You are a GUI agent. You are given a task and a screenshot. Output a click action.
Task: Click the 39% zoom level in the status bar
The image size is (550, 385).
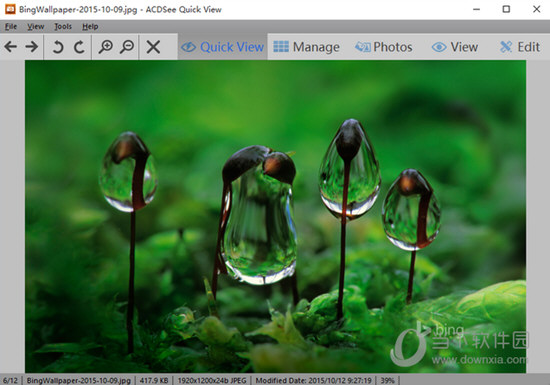(x=387, y=380)
